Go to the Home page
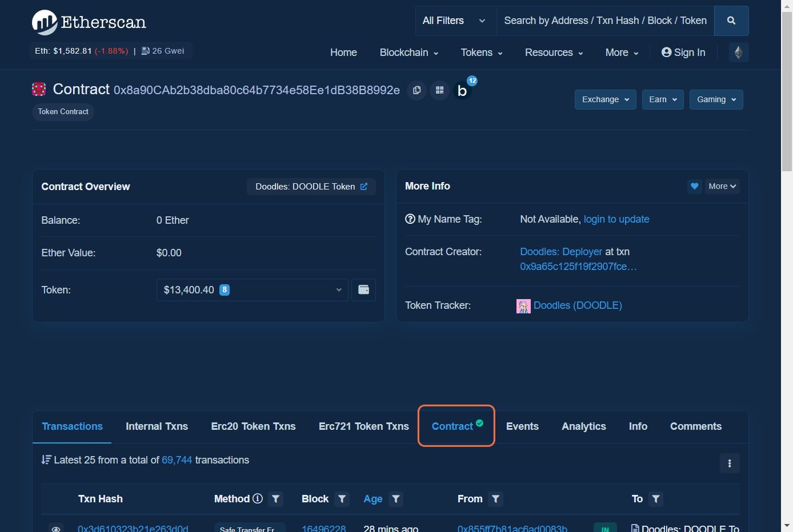The height and width of the screenshot is (532, 793). pyautogui.click(x=343, y=53)
